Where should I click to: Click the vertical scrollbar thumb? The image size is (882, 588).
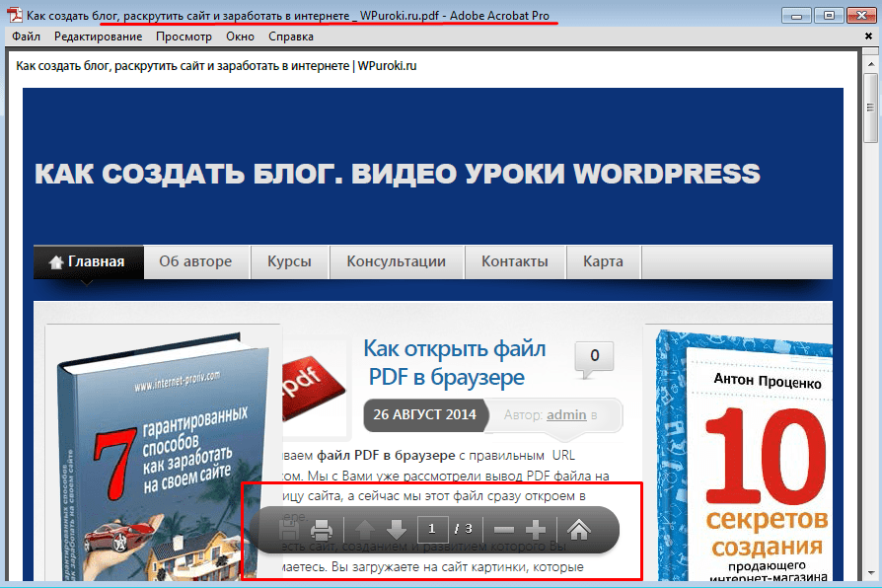point(870,107)
